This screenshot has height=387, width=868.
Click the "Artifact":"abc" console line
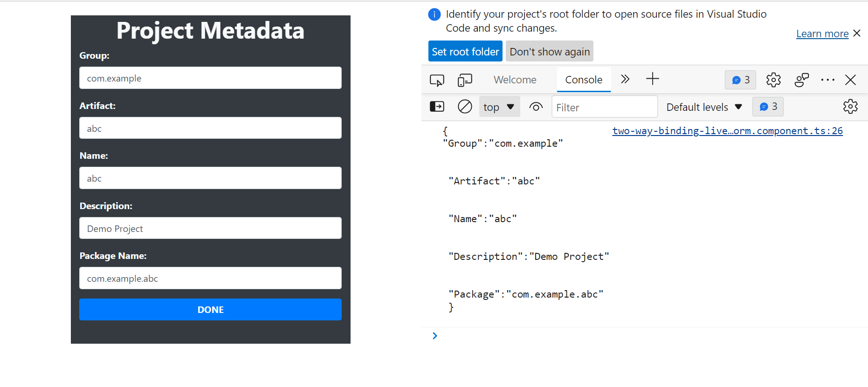coord(494,181)
